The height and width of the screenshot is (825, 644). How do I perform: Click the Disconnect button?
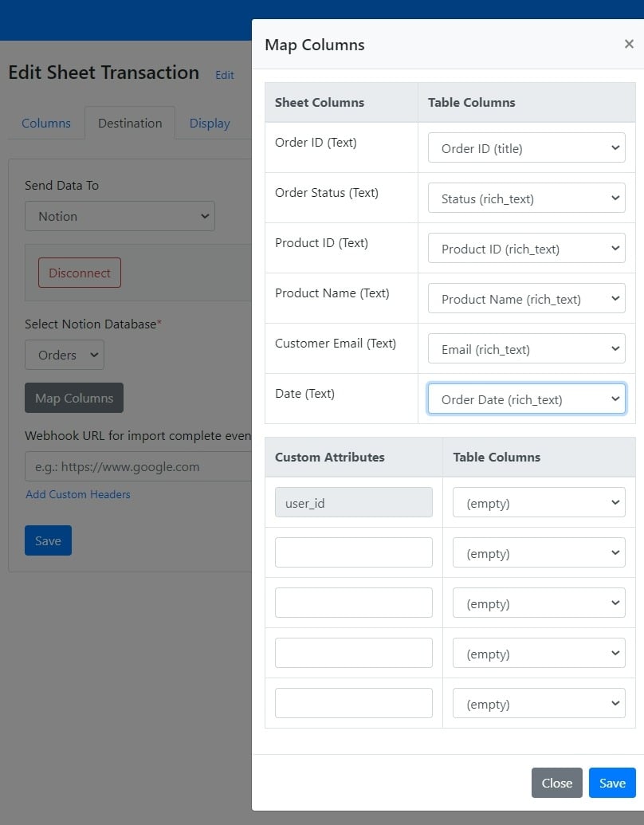(80, 273)
